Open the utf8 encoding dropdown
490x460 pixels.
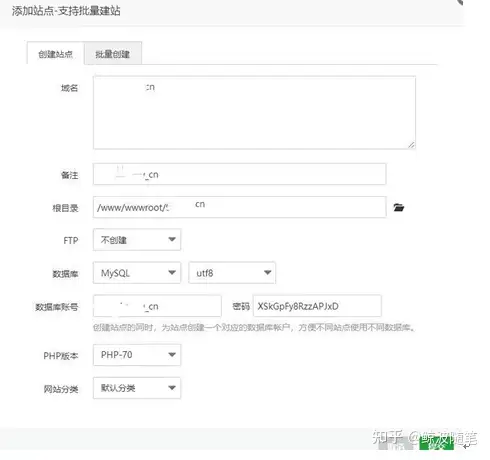click(x=232, y=273)
